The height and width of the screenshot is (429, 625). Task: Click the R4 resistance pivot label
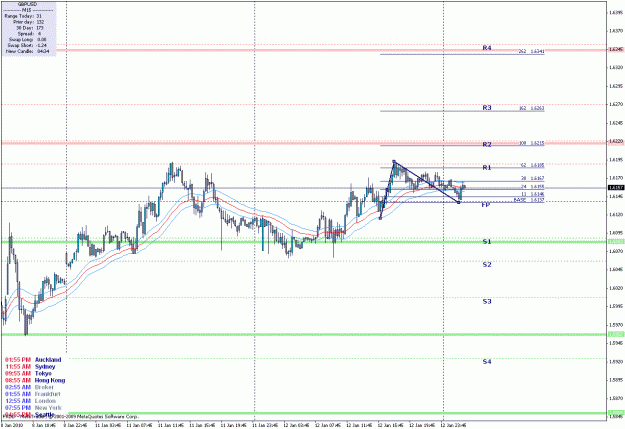tap(487, 48)
